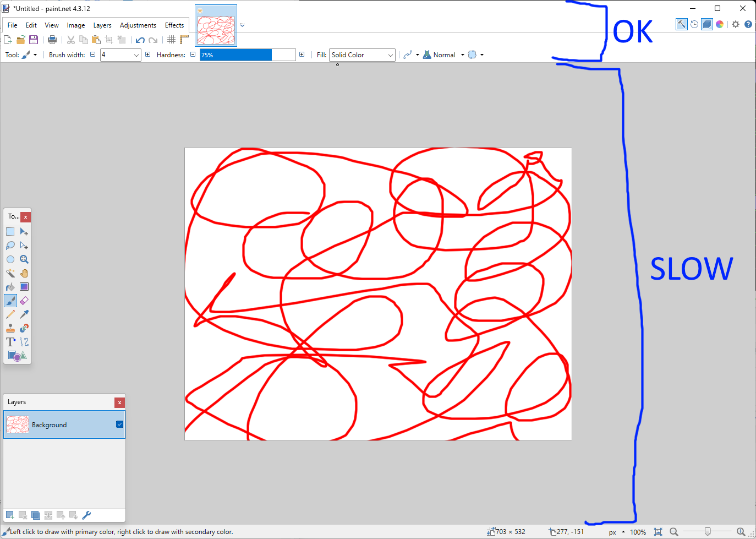Open the Edit menu
The width and height of the screenshot is (756, 539).
click(x=31, y=25)
